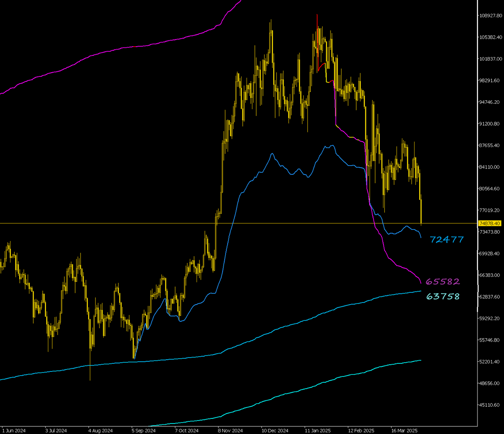The height and width of the screenshot is (434, 504).
Task: Click price axis label 52201.40
Action: tap(490, 362)
